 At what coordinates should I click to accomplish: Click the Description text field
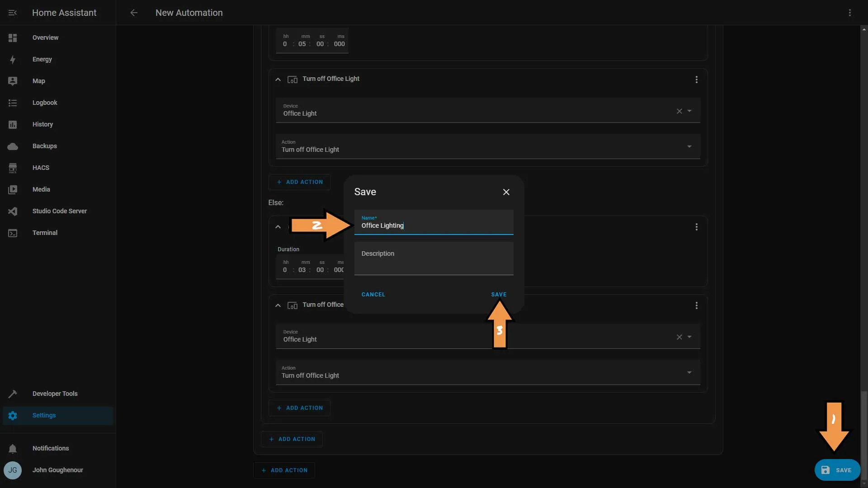(434, 258)
